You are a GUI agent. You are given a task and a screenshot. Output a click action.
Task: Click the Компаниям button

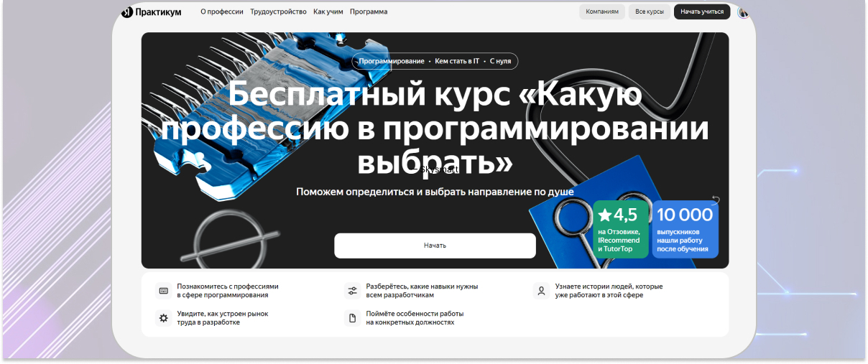pos(602,11)
